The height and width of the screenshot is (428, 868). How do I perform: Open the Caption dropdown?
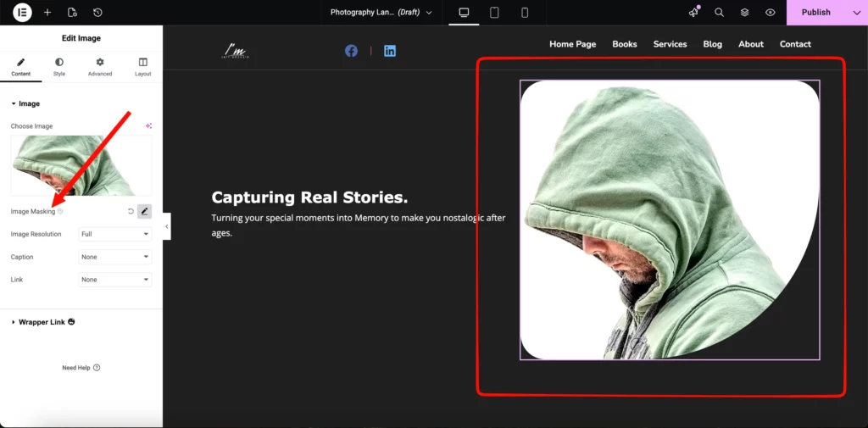coord(115,257)
